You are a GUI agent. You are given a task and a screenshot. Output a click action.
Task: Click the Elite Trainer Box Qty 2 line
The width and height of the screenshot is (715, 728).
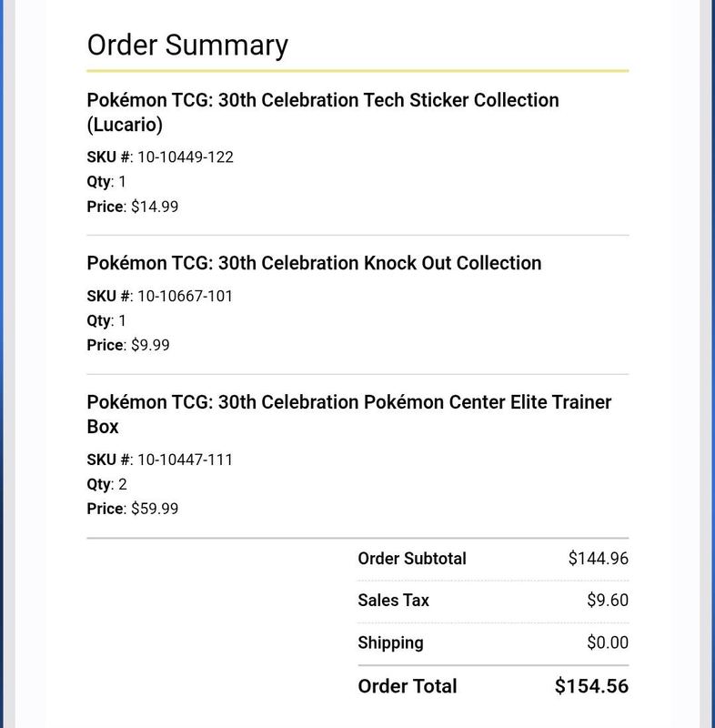click(106, 484)
